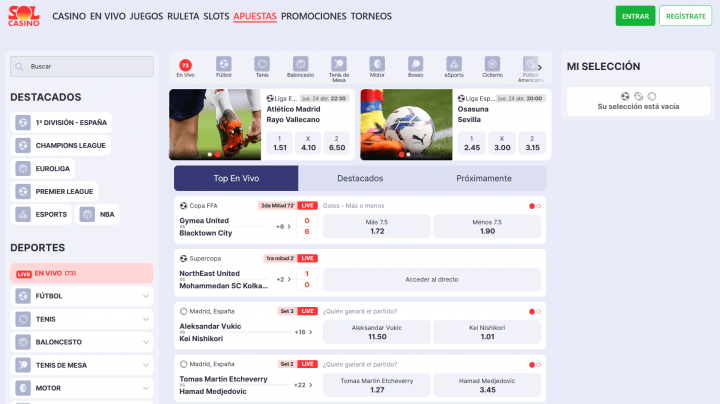
Task: Toggle market dots for Gymea United match
Action: [x=535, y=206]
